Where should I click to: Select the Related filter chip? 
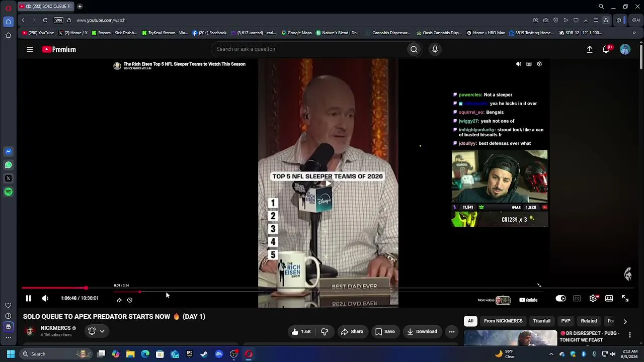click(589, 321)
